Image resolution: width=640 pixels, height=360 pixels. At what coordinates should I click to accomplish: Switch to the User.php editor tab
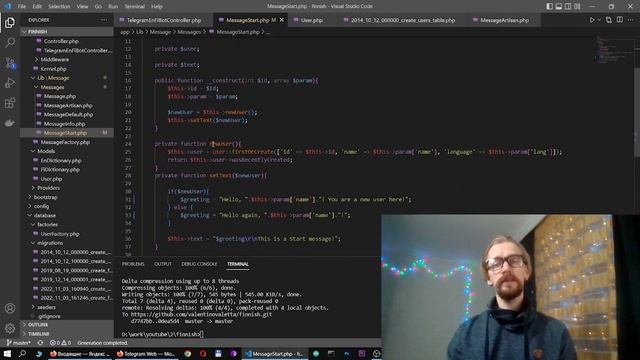(311, 20)
